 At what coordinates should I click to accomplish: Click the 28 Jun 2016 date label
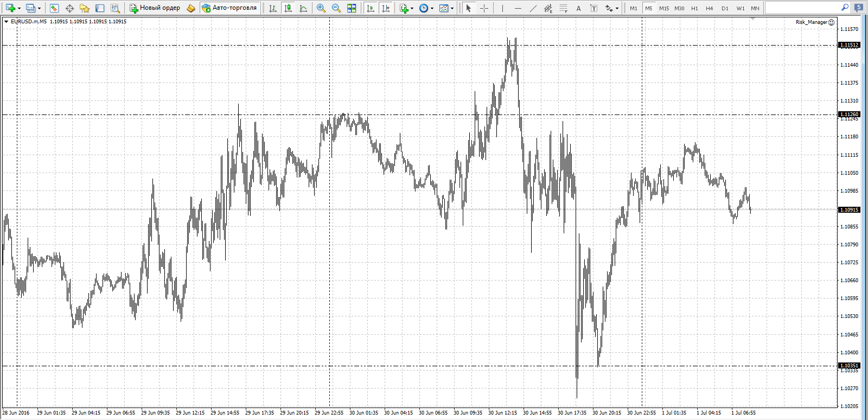(16, 413)
